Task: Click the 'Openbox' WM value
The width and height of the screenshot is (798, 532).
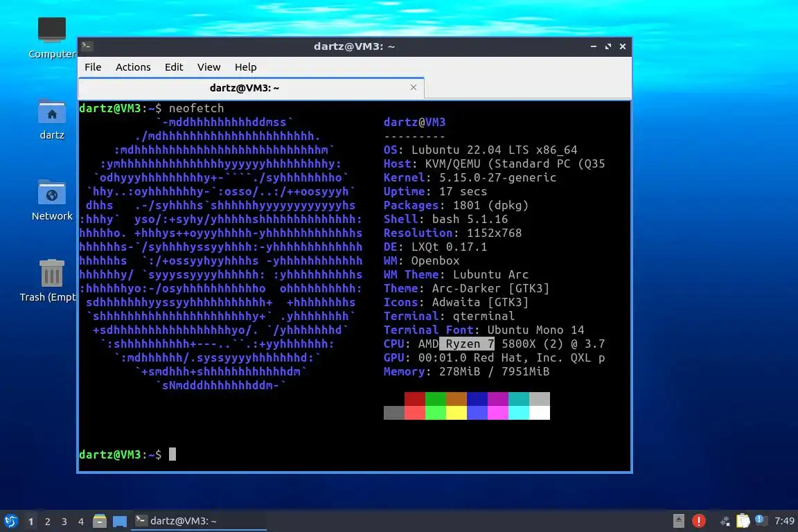Action: coord(435,260)
